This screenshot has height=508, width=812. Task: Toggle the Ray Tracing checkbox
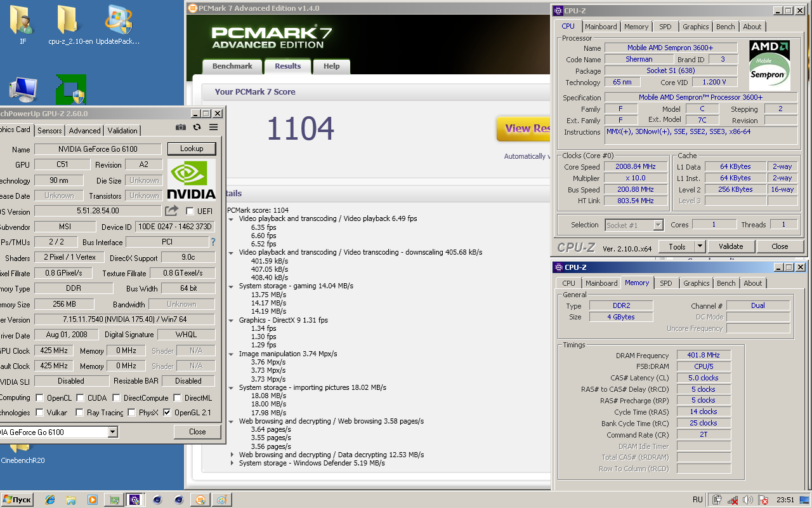79,413
